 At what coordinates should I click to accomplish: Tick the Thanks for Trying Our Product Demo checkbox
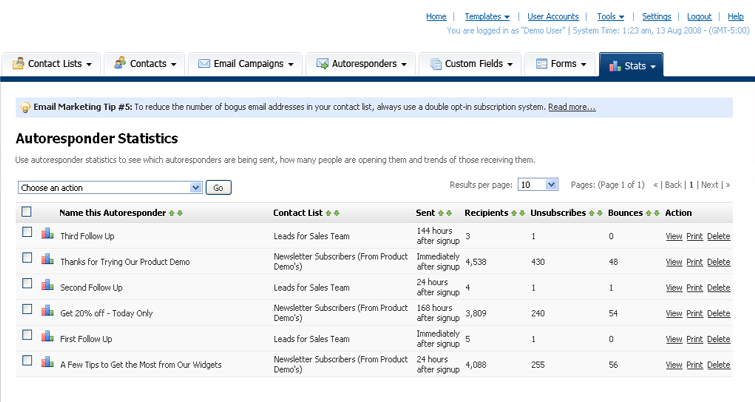click(27, 258)
